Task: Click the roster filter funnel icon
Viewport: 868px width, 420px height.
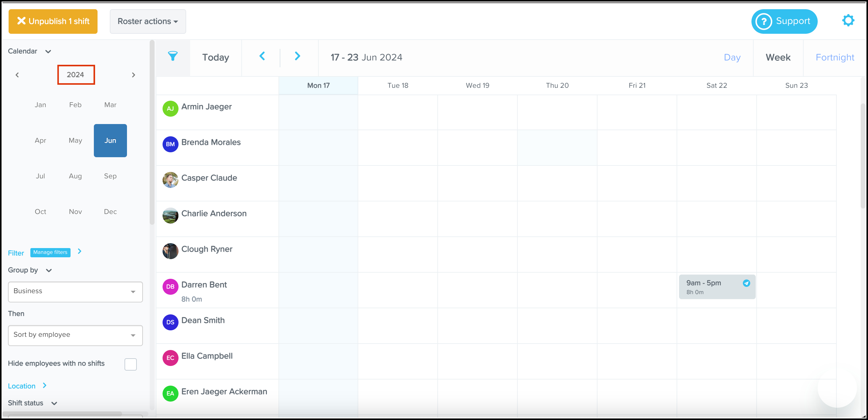Action: (172, 56)
